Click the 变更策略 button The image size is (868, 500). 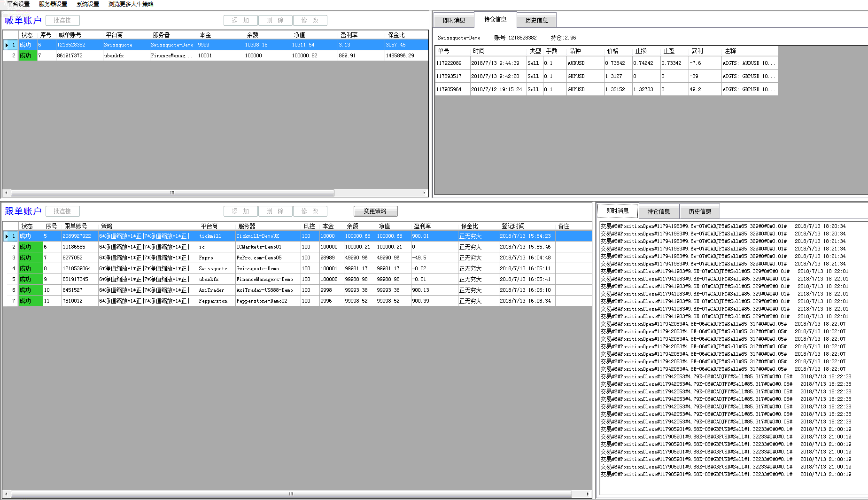pyautogui.click(x=375, y=211)
